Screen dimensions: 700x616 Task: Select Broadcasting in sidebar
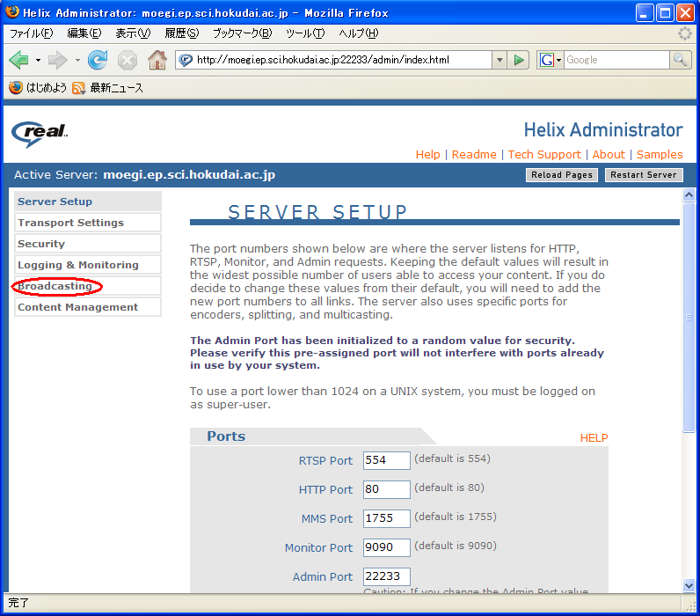[88, 286]
